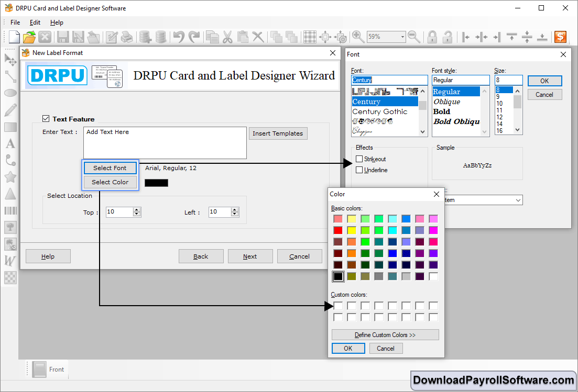The height and width of the screenshot is (392, 578).
Task: Click the redo arrow icon
Action: coord(194,37)
